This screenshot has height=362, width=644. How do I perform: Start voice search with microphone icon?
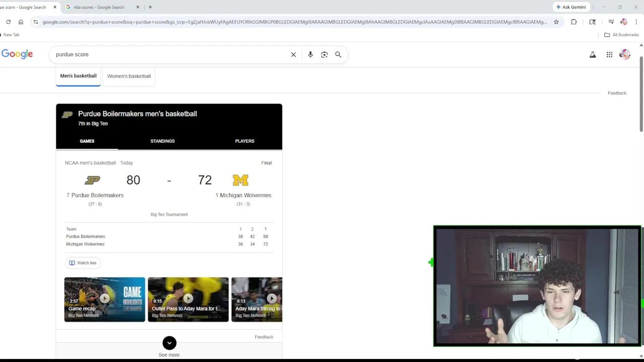(310, 54)
